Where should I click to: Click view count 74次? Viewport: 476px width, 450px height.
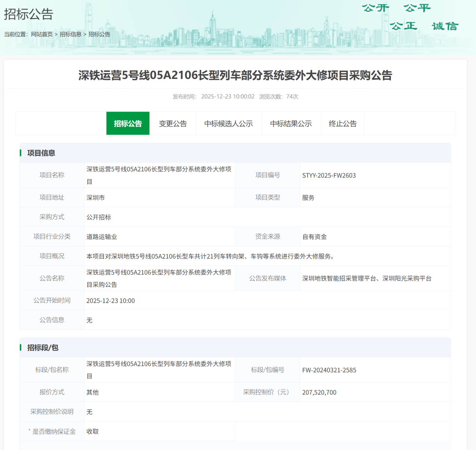292,97
